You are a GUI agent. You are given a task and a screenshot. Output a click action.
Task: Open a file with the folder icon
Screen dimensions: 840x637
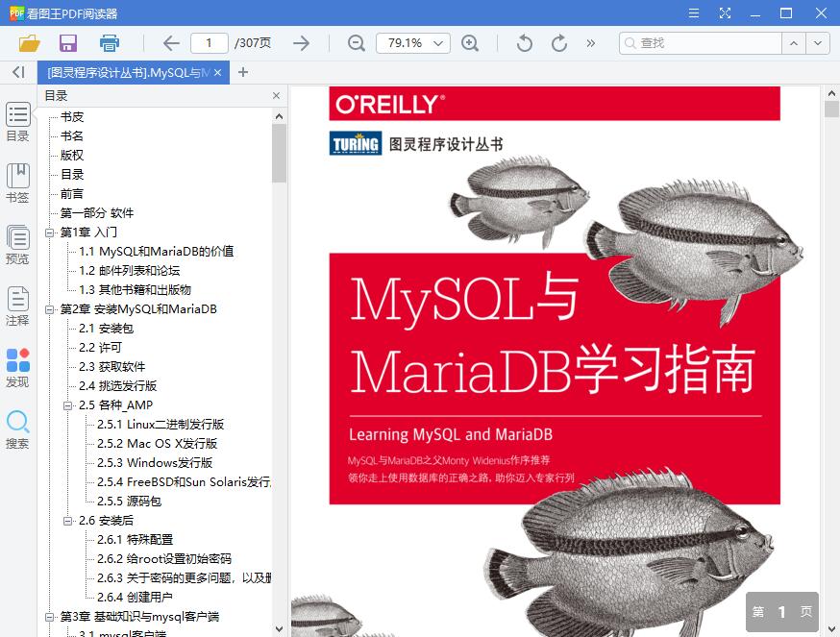30,43
